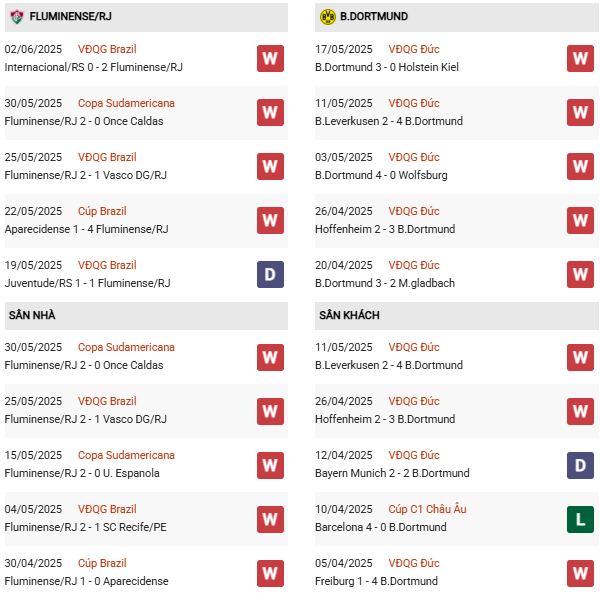This screenshot has height=595, width=600.
Task: Click the W badge for Dortmund vs Holstein Kiel
Action: pyautogui.click(x=581, y=58)
